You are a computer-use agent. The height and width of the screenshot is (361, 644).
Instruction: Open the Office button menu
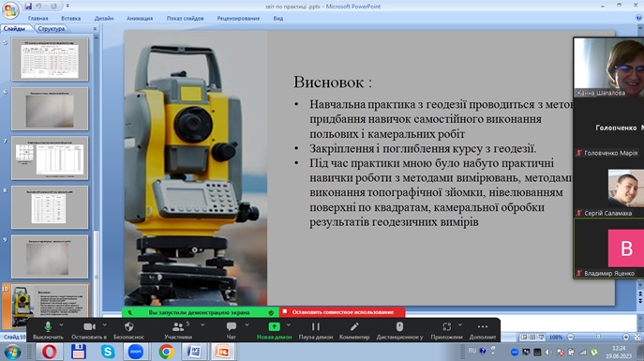[10, 10]
